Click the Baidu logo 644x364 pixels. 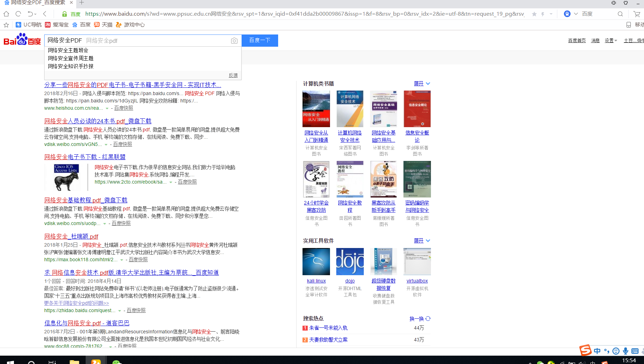coord(22,39)
